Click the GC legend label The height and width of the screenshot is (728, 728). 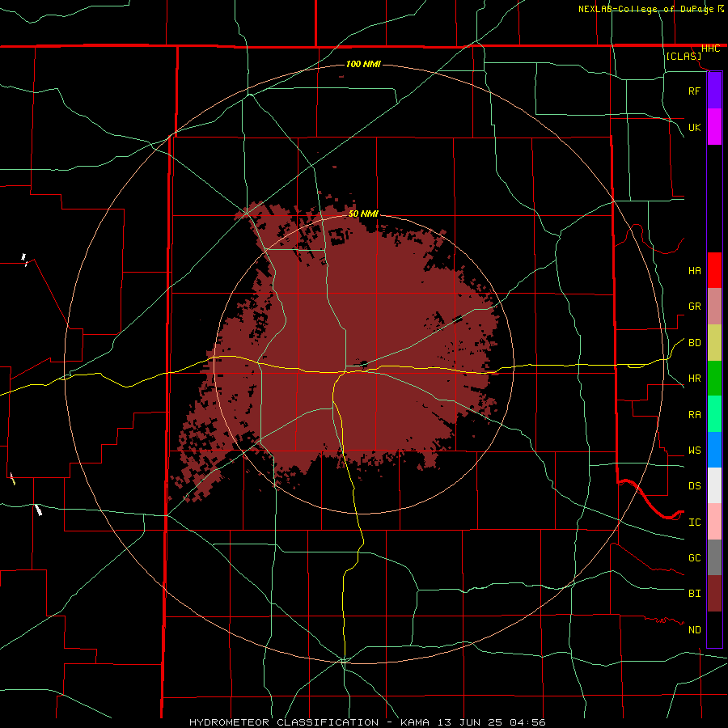pyautogui.click(x=694, y=557)
